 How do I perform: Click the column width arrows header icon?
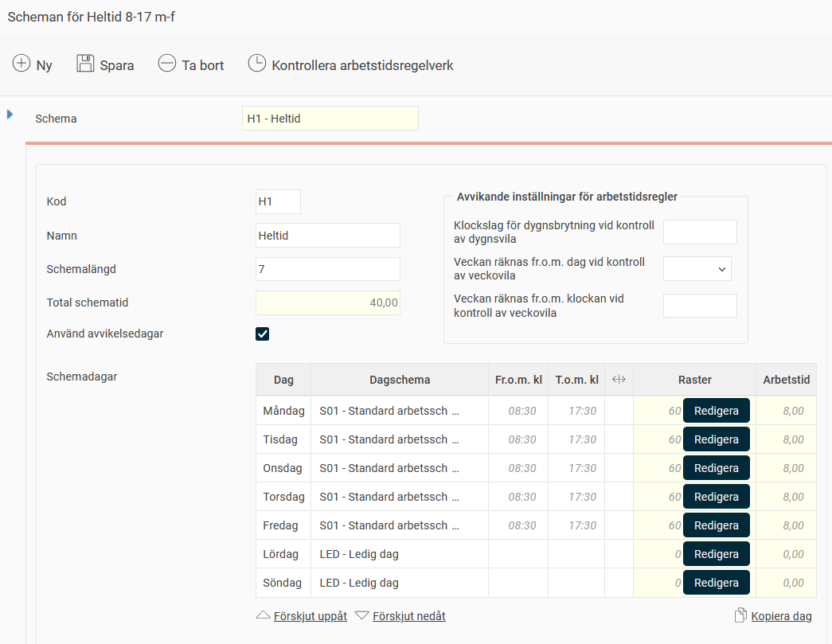(x=619, y=380)
